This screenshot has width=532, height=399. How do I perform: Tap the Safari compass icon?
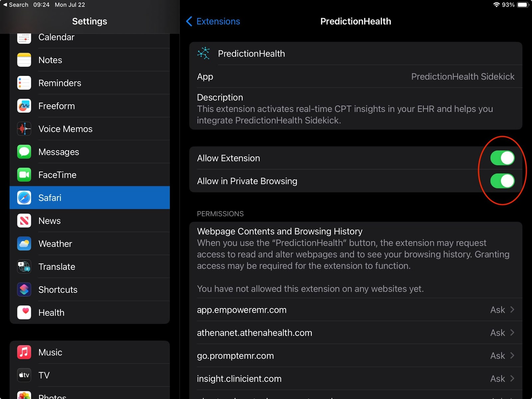[x=24, y=198]
